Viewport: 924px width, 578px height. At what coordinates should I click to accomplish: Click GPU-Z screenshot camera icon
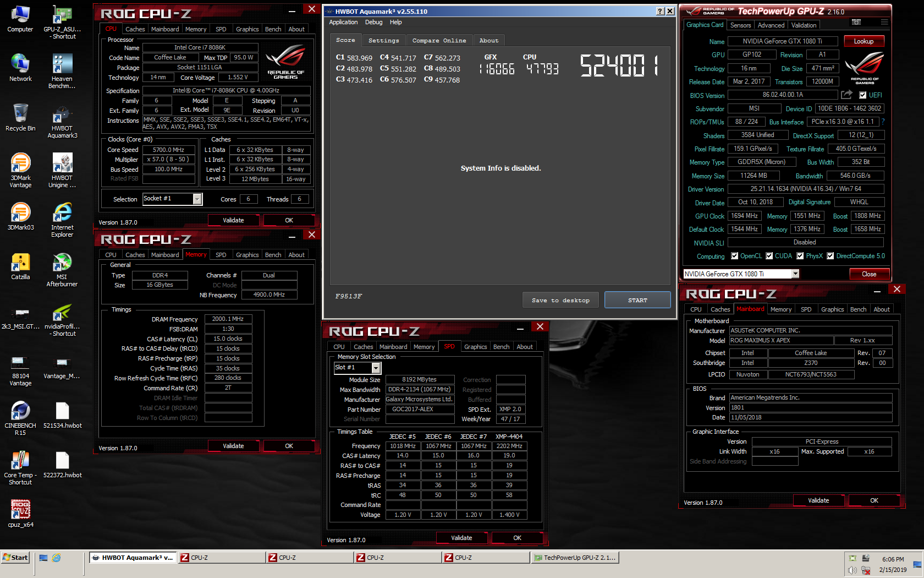pyautogui.click(x=856, y=22)
